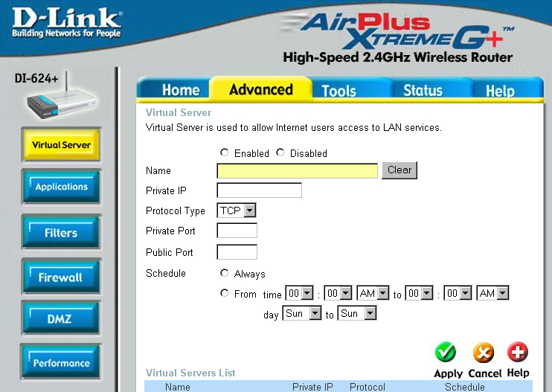Screen dimensions: 552x392
Task: Select the Enabled radio button
Action: [x=224, y=152]
